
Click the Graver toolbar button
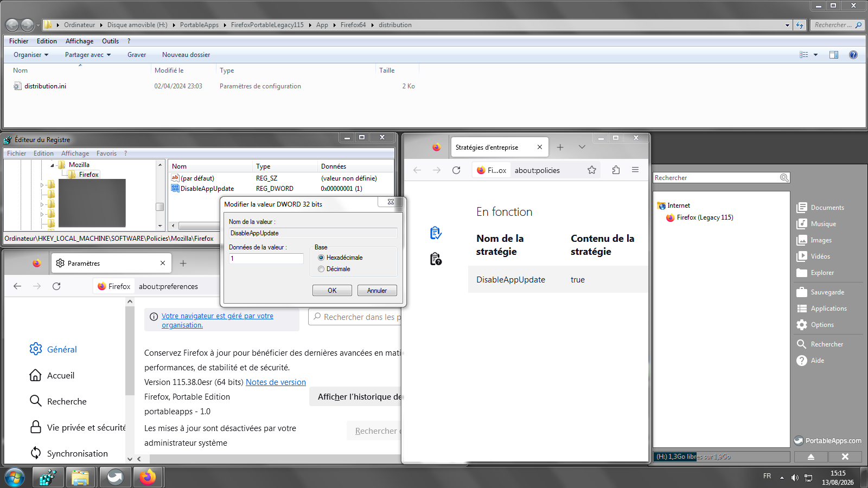pyautogui.click(x=137, y=55)
